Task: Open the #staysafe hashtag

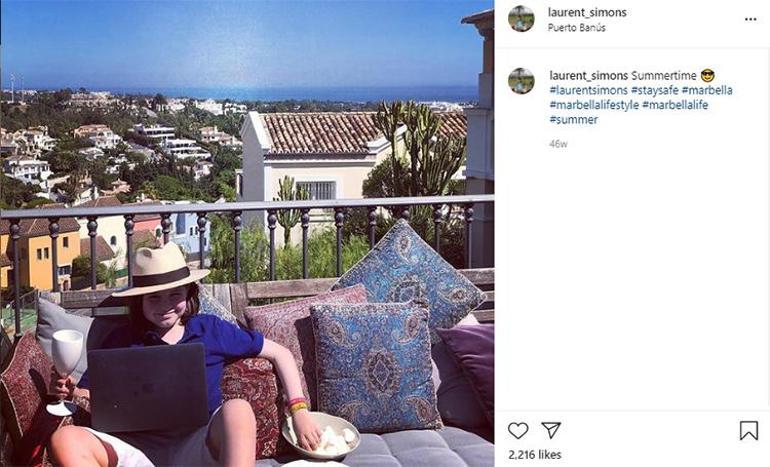Action: 655,90
